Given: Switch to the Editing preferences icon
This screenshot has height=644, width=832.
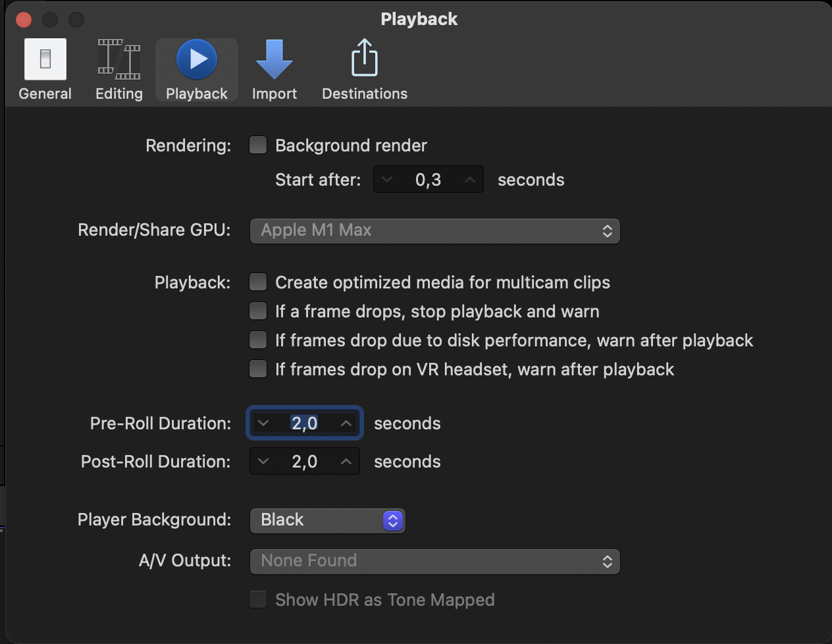Looking at the screenshot, I should tap(119, 60).
